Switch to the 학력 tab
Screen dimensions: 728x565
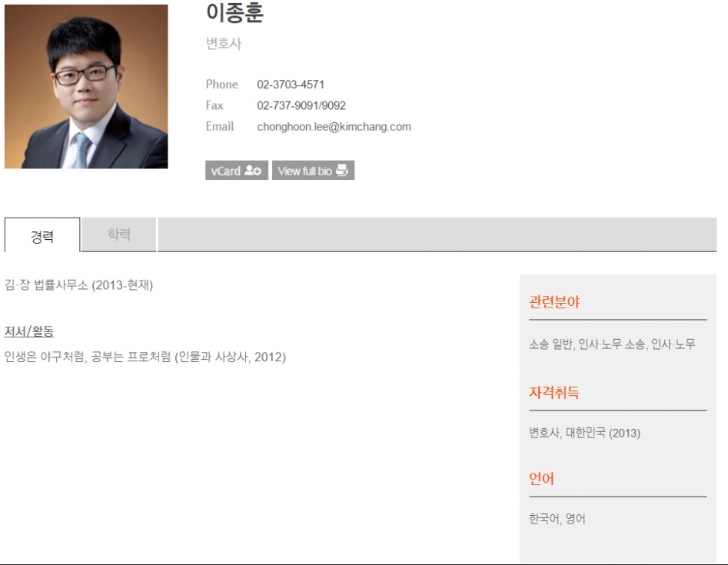pos(119,235)
